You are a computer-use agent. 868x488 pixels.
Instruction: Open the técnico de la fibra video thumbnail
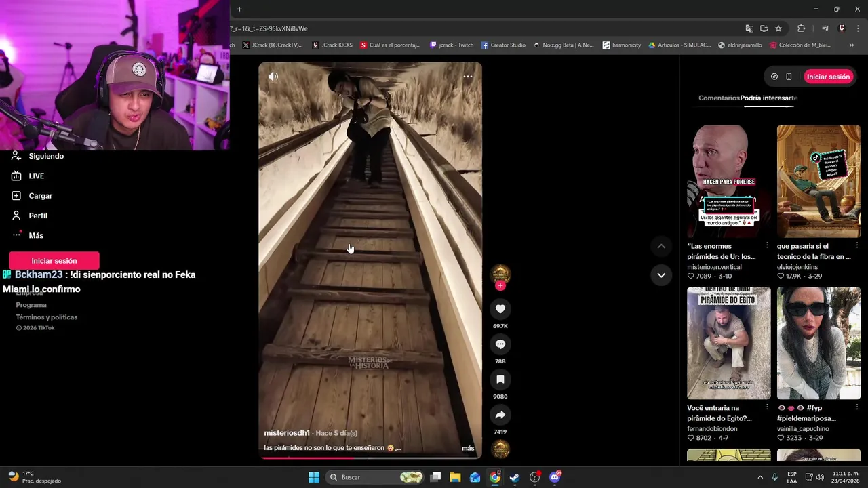pos(818,181)
